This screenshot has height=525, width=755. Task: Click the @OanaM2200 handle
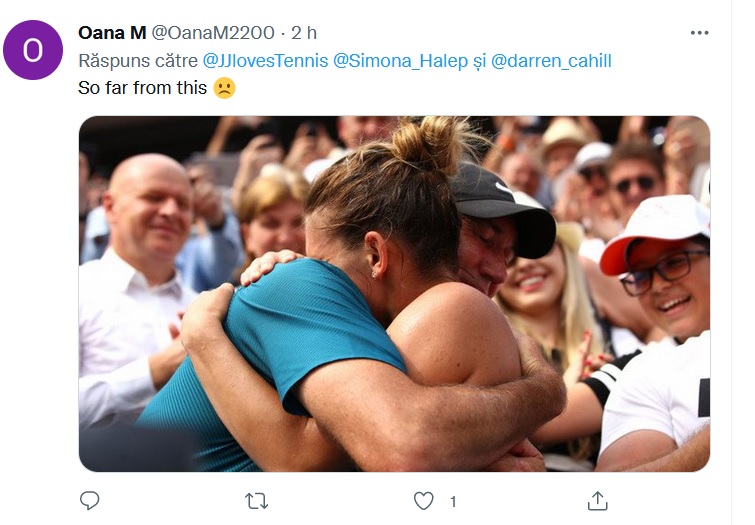coord(213,33)
